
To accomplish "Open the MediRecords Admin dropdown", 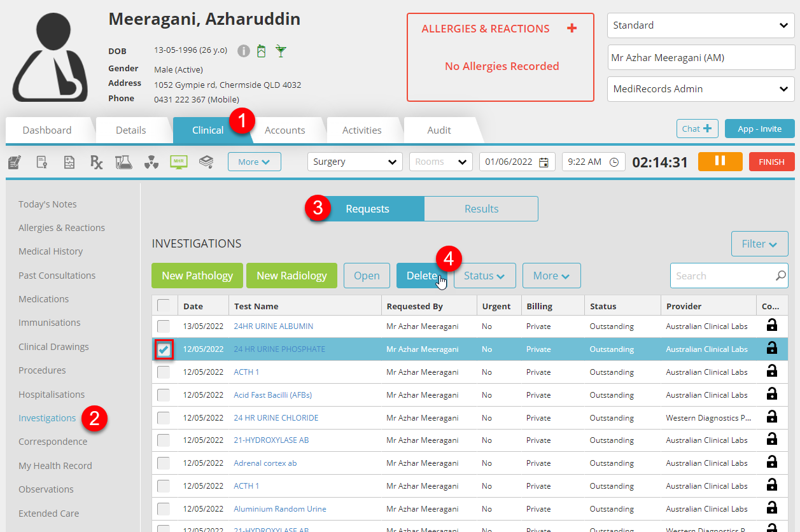I will pyautogui.click(x=701, y=89).
